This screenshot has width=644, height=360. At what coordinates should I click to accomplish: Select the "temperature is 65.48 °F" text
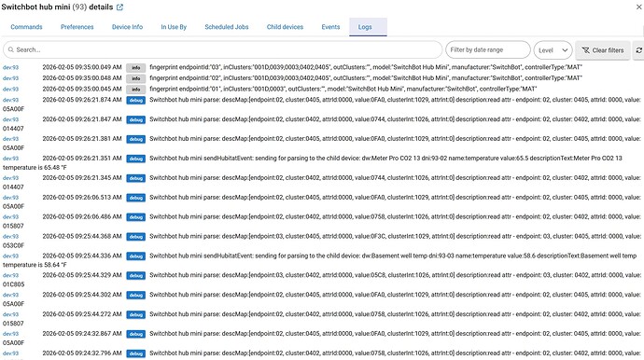coord(35,168)
